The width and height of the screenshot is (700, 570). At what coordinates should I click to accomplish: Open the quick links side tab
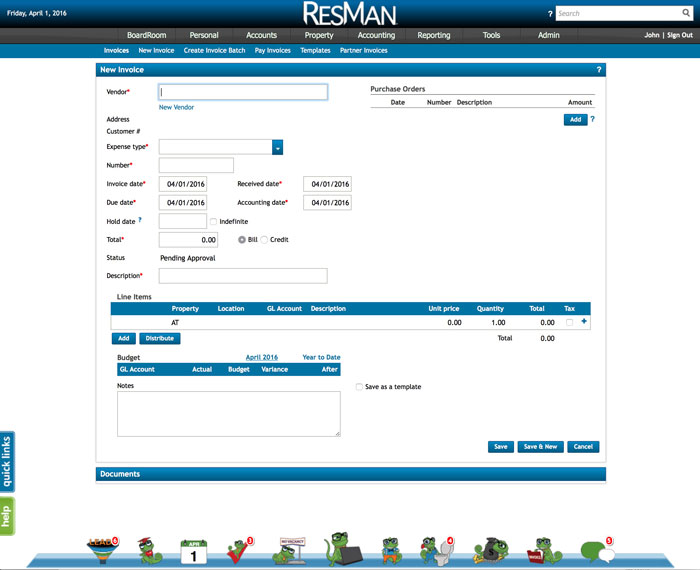point(7,462)
